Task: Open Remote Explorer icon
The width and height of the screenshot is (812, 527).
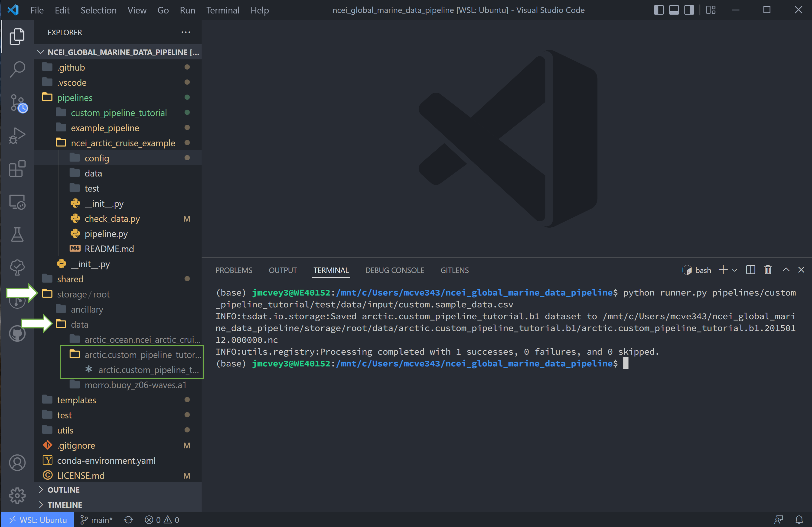Action: pos(17,202)
